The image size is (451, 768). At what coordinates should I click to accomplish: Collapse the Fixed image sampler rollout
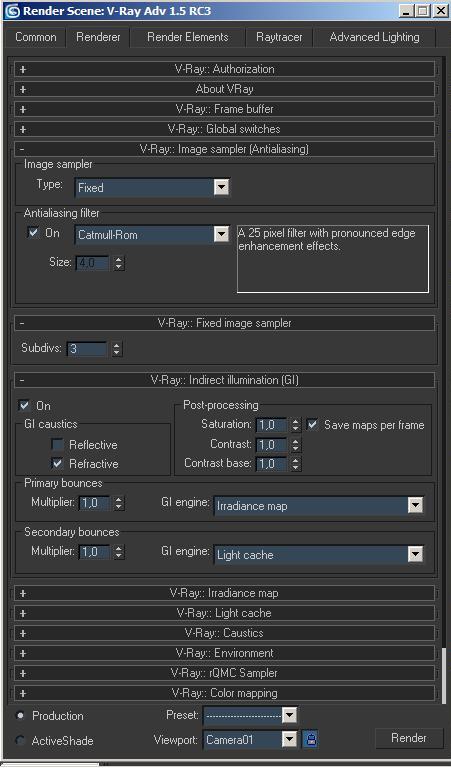click(224, 323)
